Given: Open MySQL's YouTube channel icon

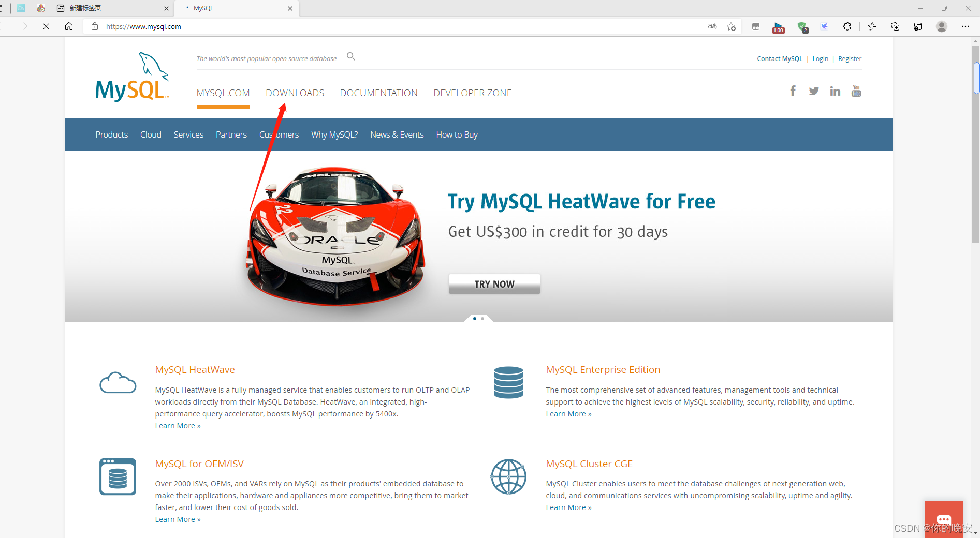Looking at the screenshot, I should 856,91.
